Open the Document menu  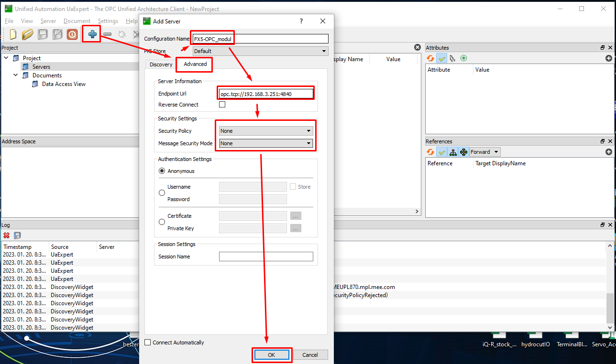[77, 21]
